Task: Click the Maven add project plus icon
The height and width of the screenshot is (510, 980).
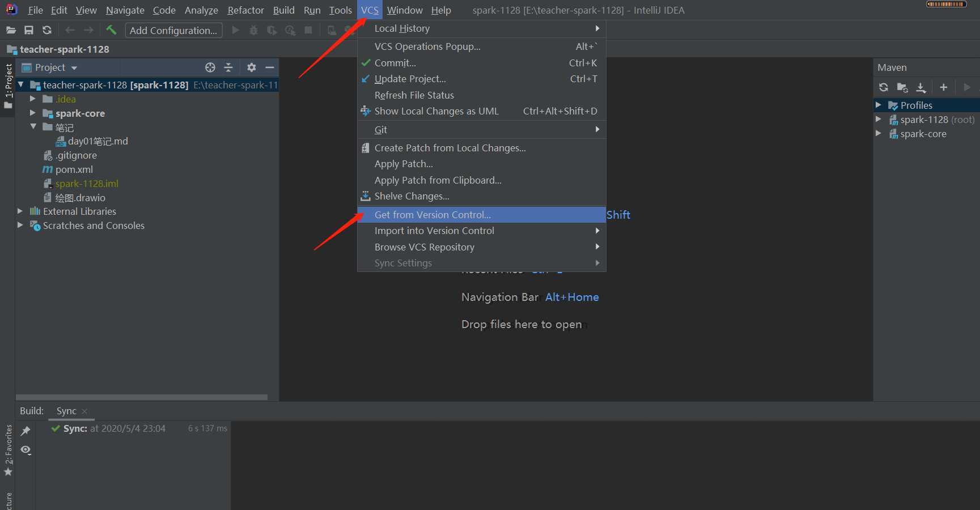Action: 944,87
